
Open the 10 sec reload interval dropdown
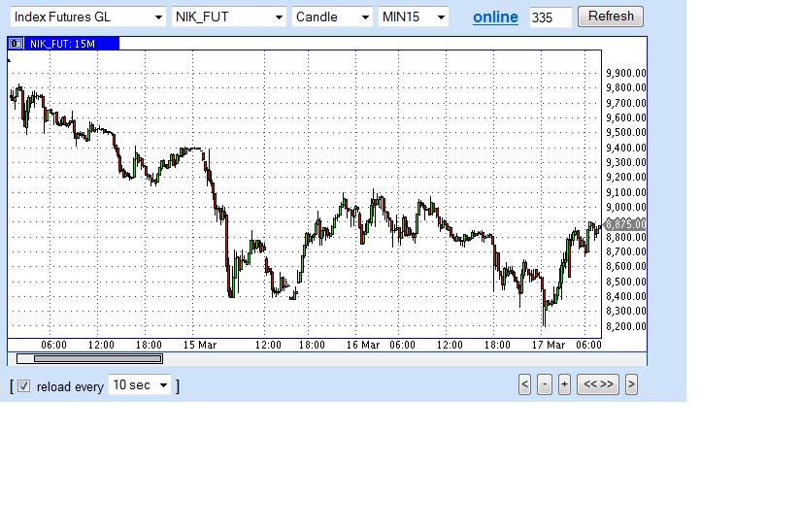[140, 385]
